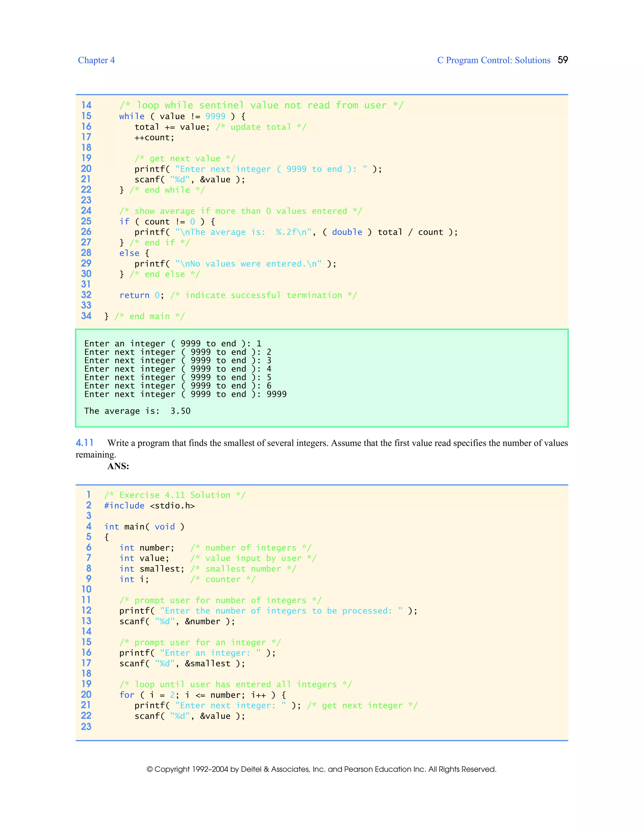Viewport: 644px width, 833px height.
Task: Click the 'int number;' declaration
Action: coord(147,548)
